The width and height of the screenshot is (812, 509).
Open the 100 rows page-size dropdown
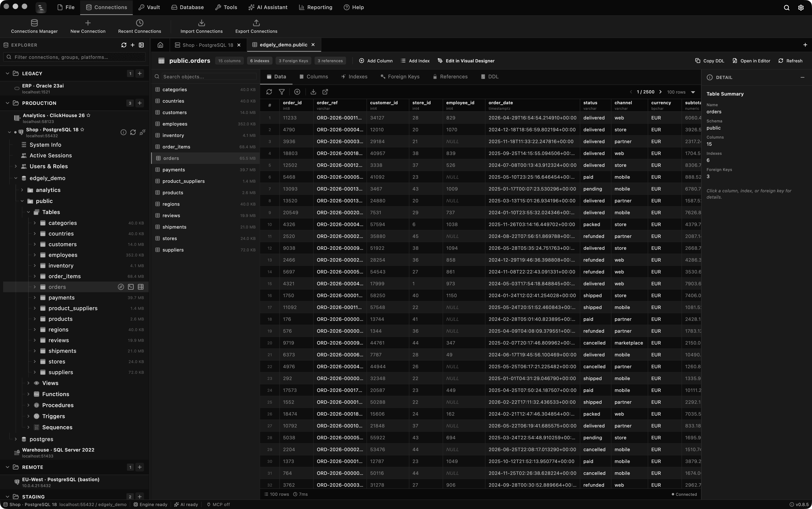coord(681,92)
